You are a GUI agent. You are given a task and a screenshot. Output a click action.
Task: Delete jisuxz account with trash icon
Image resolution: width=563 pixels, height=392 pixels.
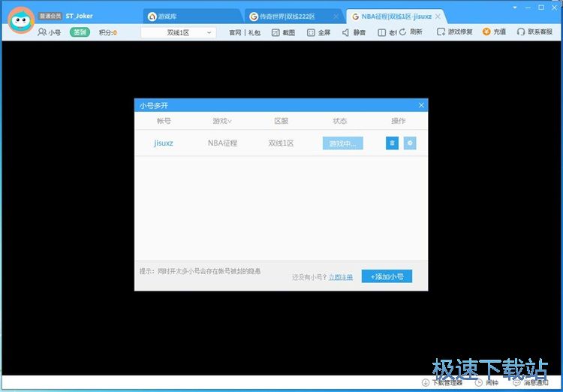tap(392, 143)
